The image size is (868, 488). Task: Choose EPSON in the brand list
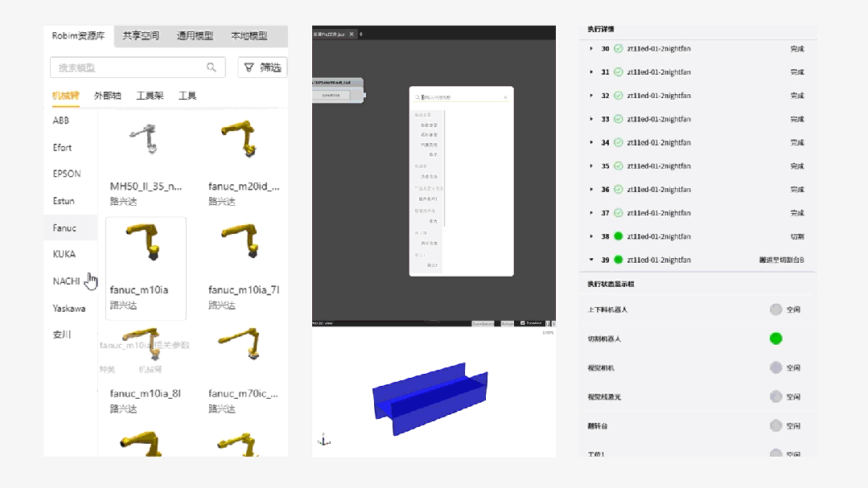pyautogui.click(x=67, y=174)
